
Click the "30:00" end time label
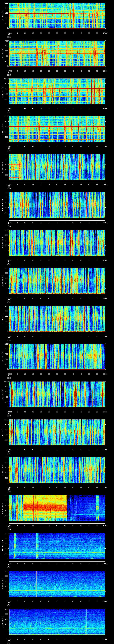[105, 525]
